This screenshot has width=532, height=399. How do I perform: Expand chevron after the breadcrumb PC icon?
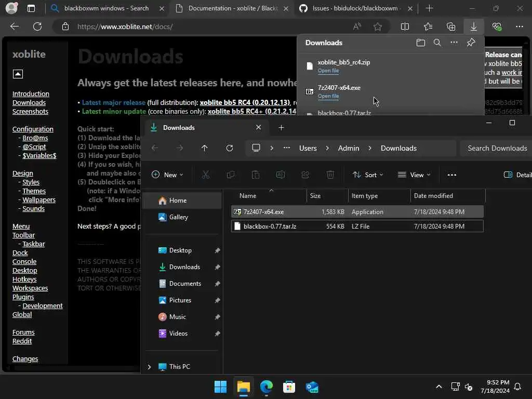pyautogui.click(x=272, y=148)
